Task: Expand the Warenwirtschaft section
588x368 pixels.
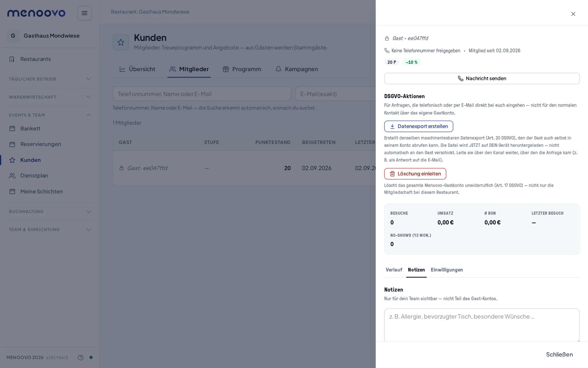Action: 50,97
